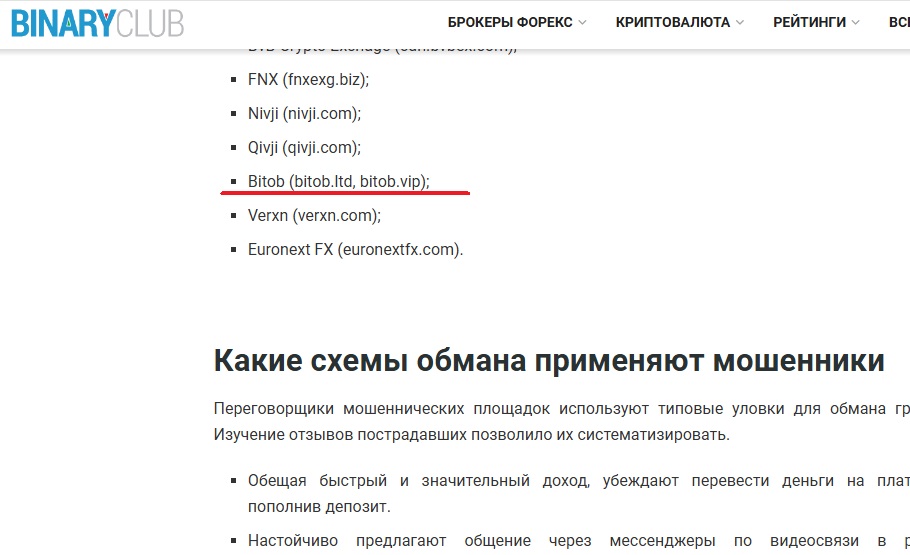Open the BinaryClub logo home link
The height and width of the screenshot is (555, 910).
click(x=98, y=23)
